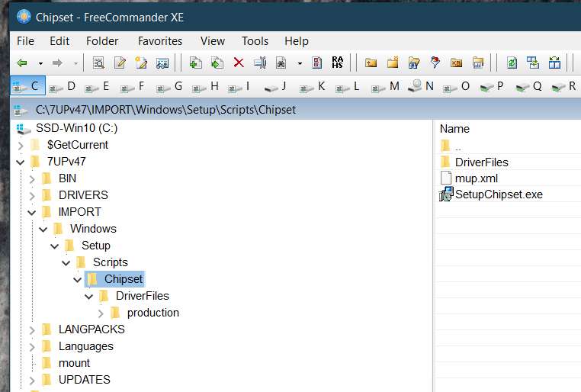Switch to drive J
Image resolution: width=581 pixels, height=392 pixels.
[x=275, y=87]
